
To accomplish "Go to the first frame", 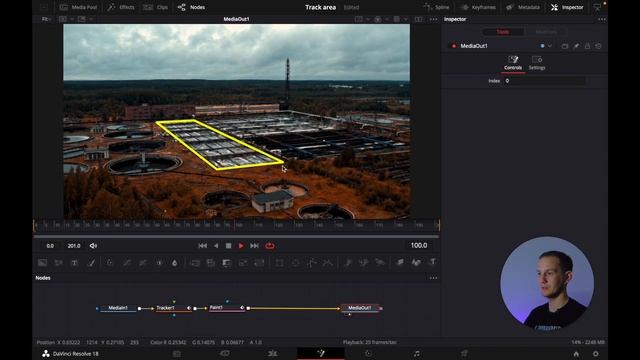I will 202,246.
